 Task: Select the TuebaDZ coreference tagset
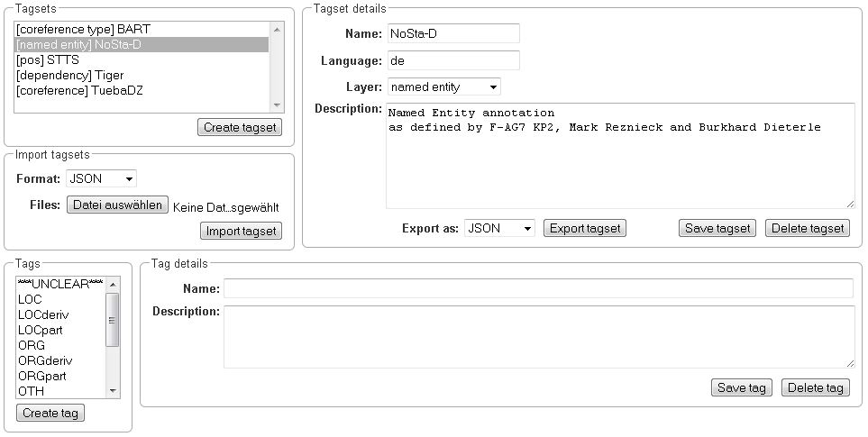click(79, 90)
